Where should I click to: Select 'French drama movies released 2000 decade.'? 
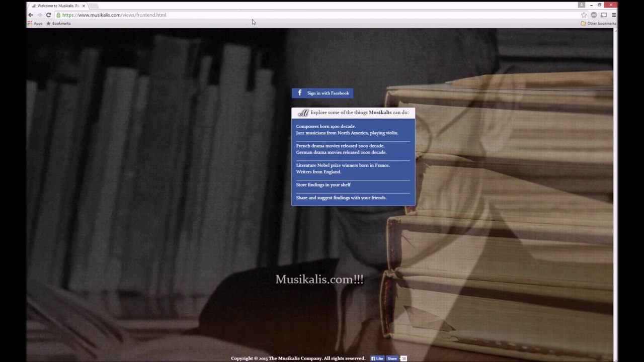pos(340,146)
